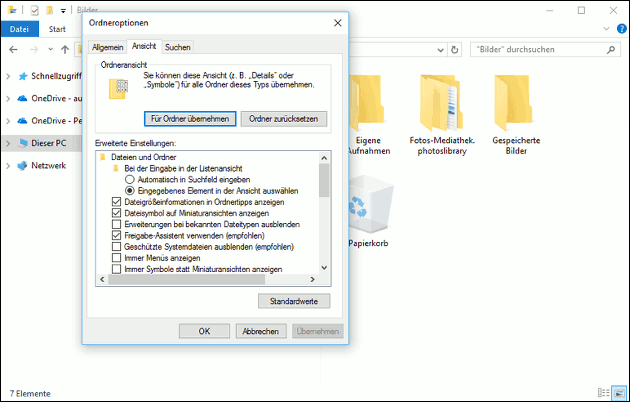This screenshot has width=630, height=402.
Task: Enable the Immer Menüs anzeigen checkbox
Action: coord(117,258)
